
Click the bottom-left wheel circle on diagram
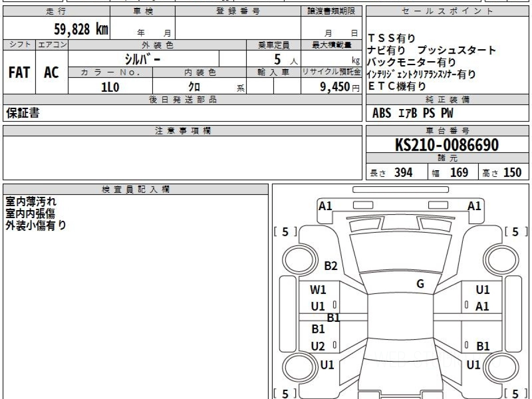tap(297, 367)
